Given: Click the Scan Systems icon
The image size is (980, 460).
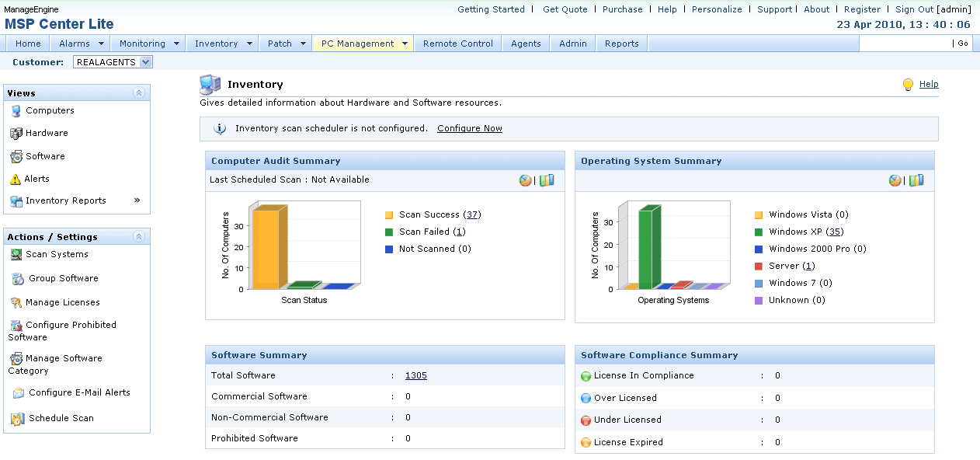Looking at the screenshot, I should [x=16, y=255].
